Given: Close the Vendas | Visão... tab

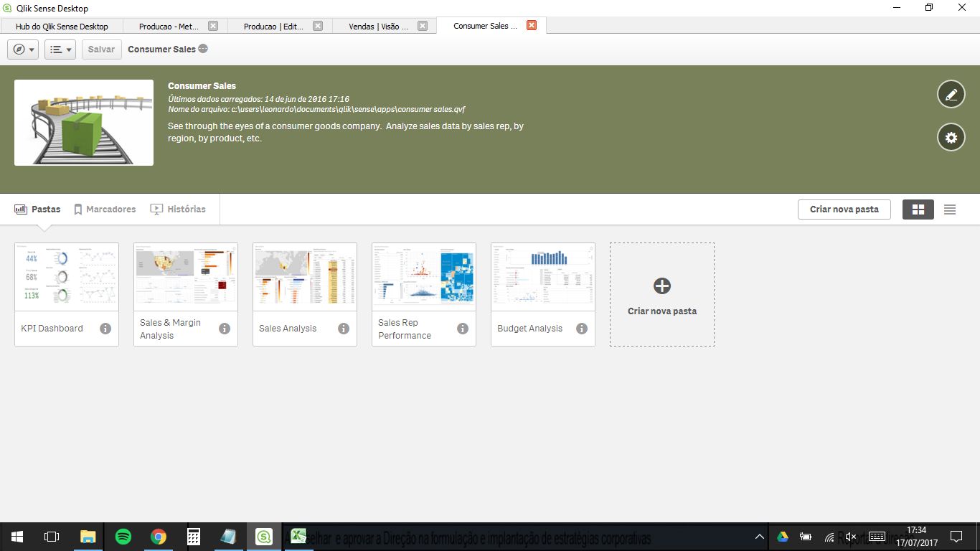Looking at the screenshot, I should coord(423,26).
